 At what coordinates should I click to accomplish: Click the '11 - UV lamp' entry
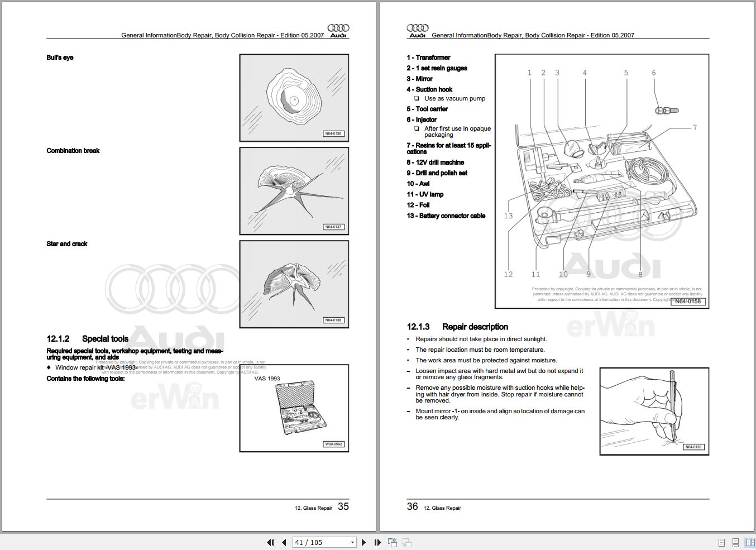[x=425, y=194]
